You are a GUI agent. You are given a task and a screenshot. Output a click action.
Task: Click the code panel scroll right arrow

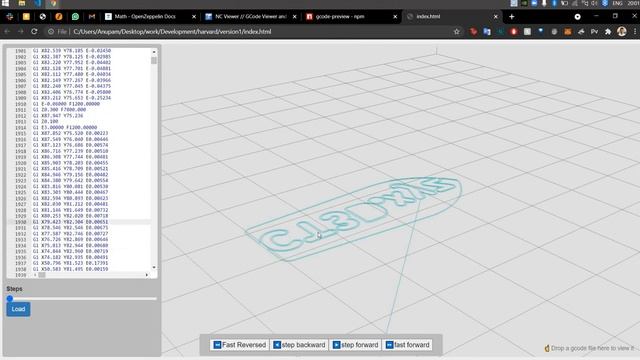147,275
